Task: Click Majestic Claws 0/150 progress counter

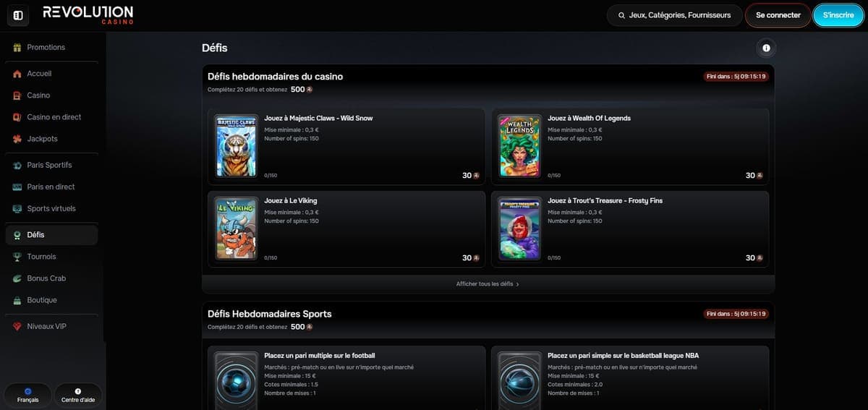Action: 271,176
